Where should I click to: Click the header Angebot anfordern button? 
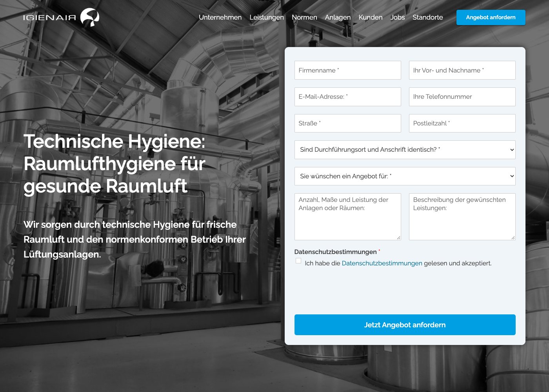[x=491, y=17]
